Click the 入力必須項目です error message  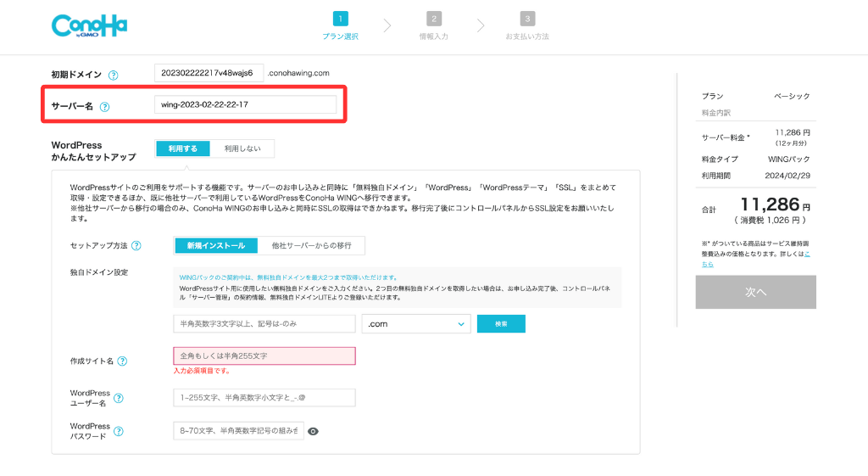pos(202,371)
